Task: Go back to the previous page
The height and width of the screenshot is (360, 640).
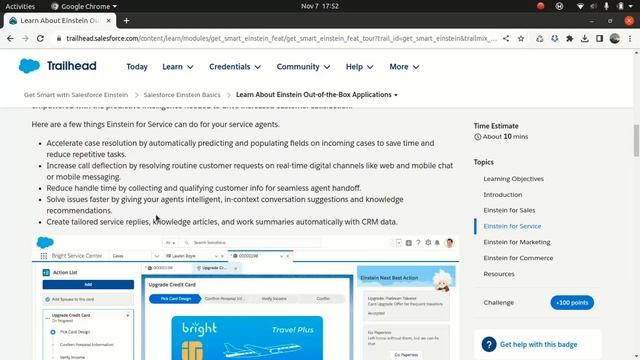Action: 10,38
